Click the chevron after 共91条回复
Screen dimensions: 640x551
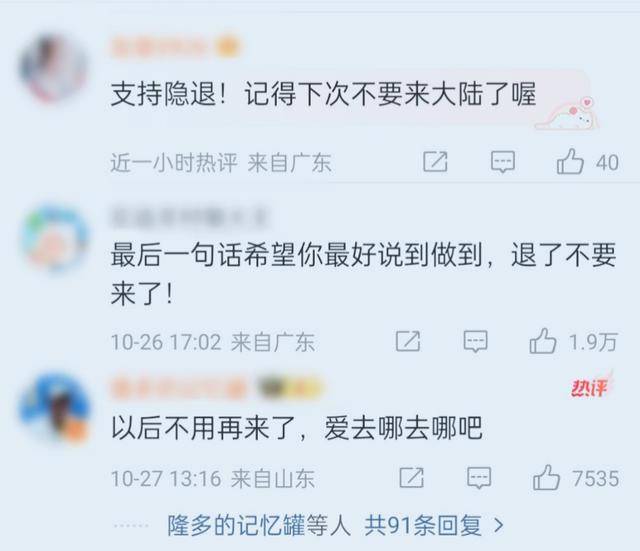pyautogui.click(x=498, y=526)
